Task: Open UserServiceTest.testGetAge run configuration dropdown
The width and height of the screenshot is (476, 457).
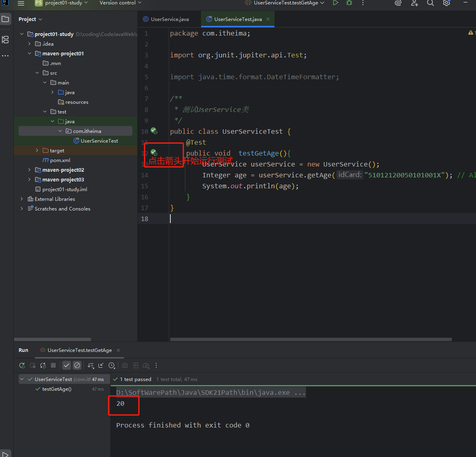Action: pos(285,3)
